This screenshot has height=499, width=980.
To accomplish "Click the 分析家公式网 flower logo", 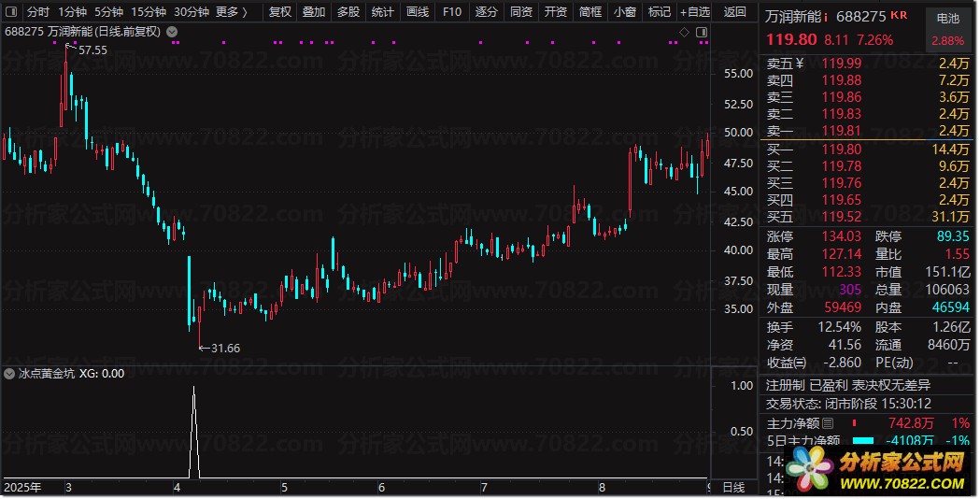I will tap(808, 464).
